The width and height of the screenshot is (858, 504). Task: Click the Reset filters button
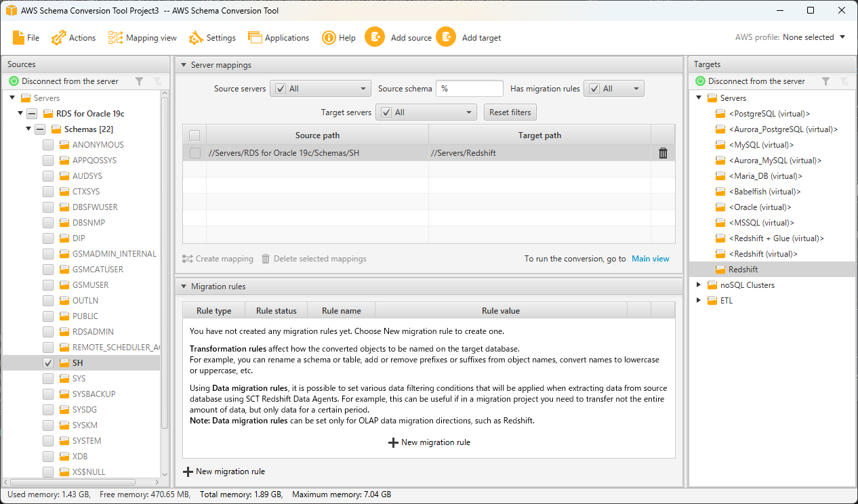(x=510, y=112)
